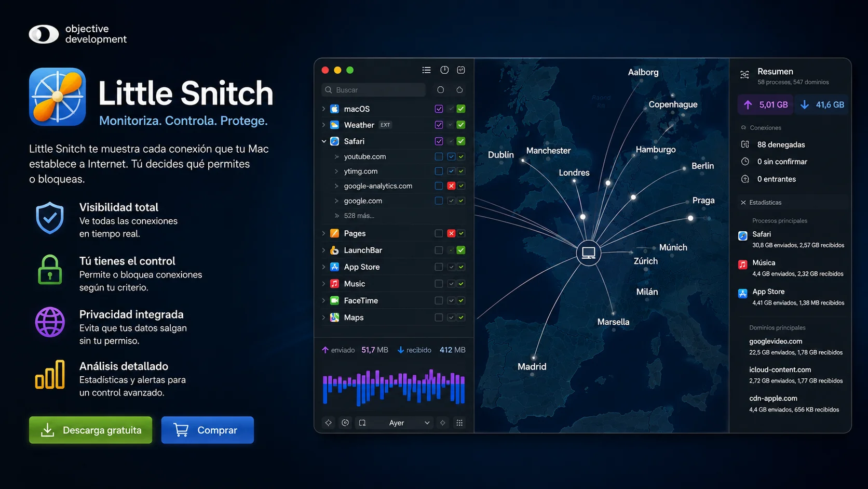Click the Madrid node on the map
Screen dimensions: 868x489
tap(533, 358)
